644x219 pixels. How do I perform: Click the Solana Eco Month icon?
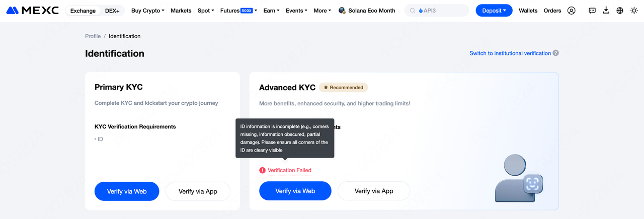tap(342, 11)
